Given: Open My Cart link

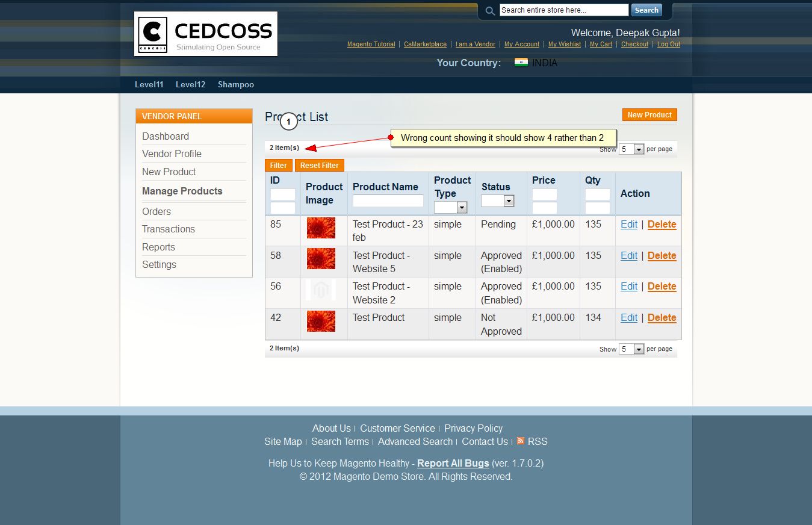Looking at the screenshot, I should tap(601, 44).
